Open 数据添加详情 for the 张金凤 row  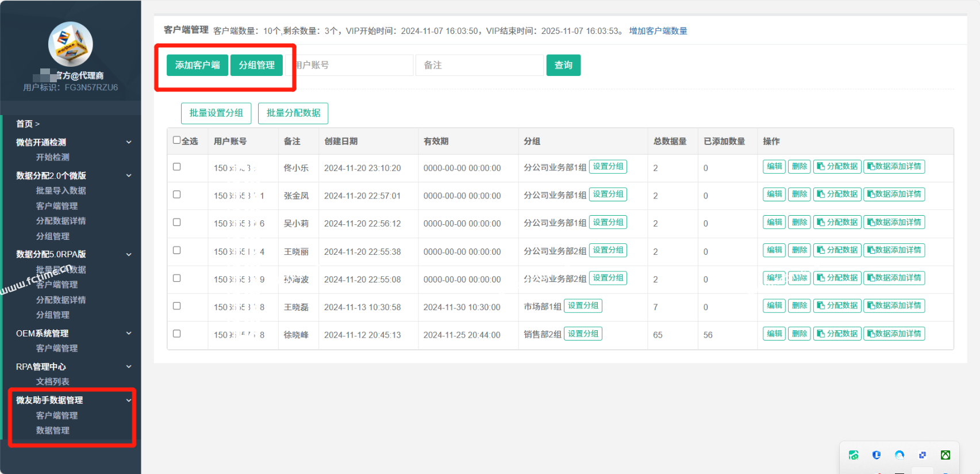point(894,194)
